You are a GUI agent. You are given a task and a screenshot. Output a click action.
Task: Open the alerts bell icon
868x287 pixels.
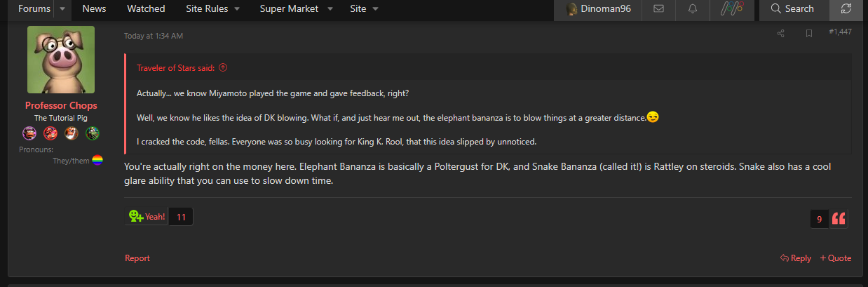click(693, 9)
